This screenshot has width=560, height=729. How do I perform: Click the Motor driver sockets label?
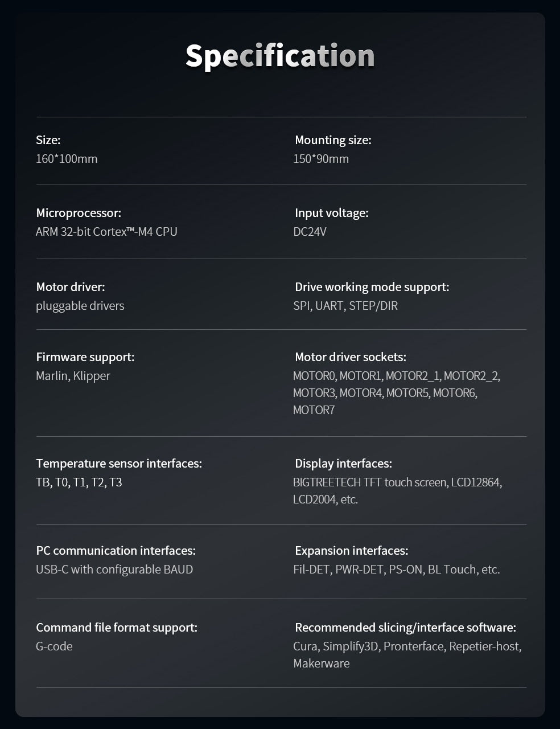[x=351, y=357]
